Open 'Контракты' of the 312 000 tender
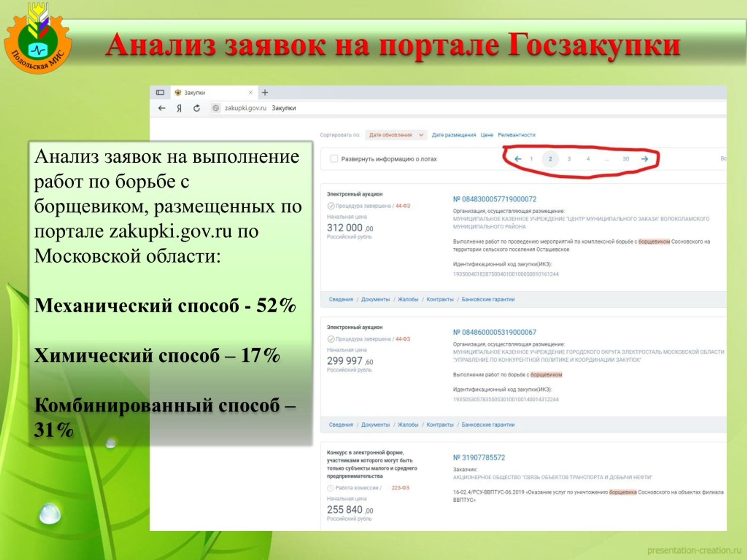 [x=440, y=300]
